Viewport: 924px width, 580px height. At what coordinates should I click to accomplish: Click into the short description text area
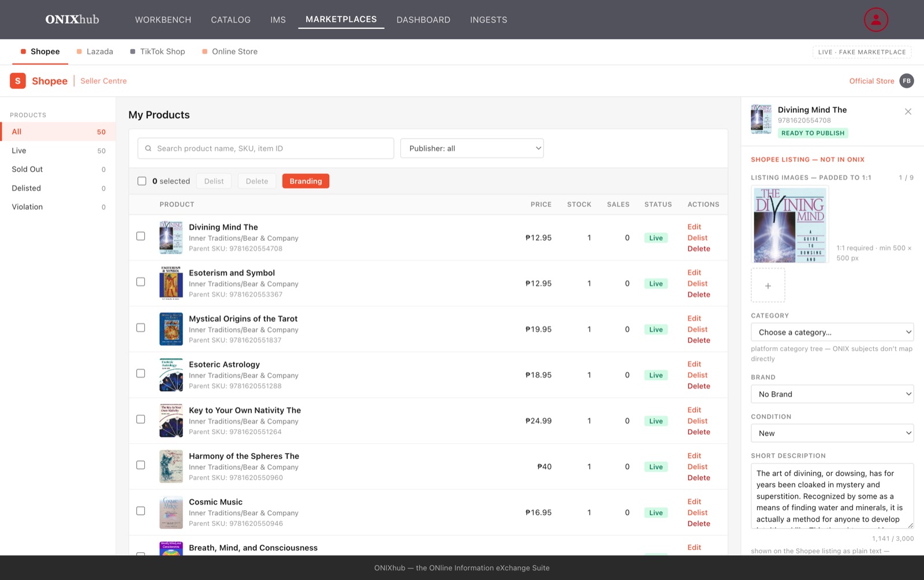coord(832,496)
